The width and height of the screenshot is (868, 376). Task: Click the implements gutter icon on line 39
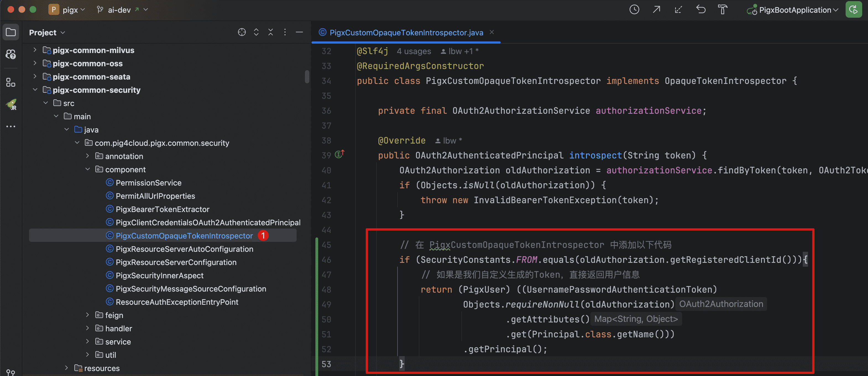(339, 155)
